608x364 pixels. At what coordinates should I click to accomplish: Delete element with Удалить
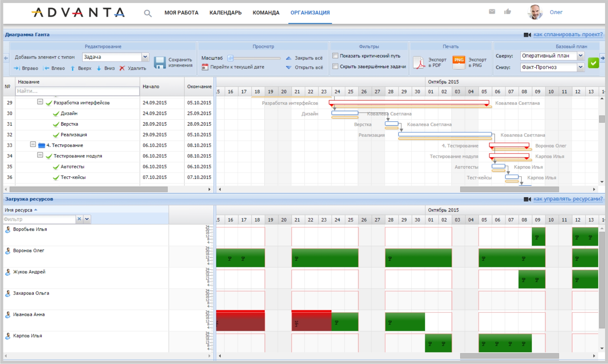click(133, 68)
